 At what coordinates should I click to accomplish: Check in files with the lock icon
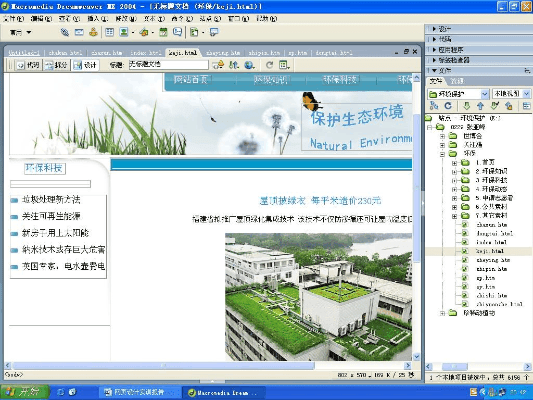(509, 106)
